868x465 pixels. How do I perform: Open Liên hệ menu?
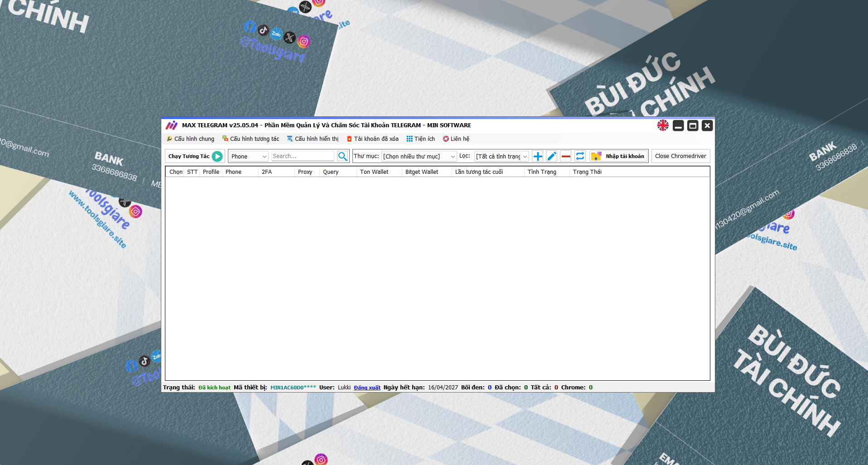[x=456, y=139]
